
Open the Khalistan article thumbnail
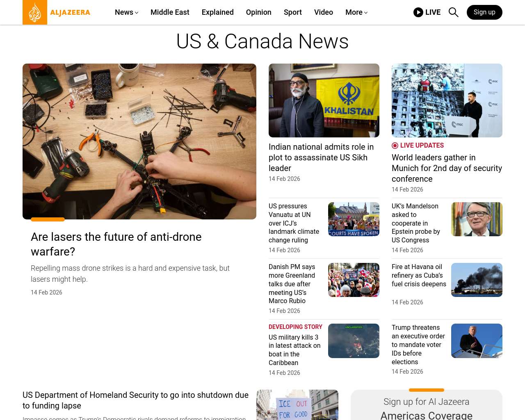(324, 100)
